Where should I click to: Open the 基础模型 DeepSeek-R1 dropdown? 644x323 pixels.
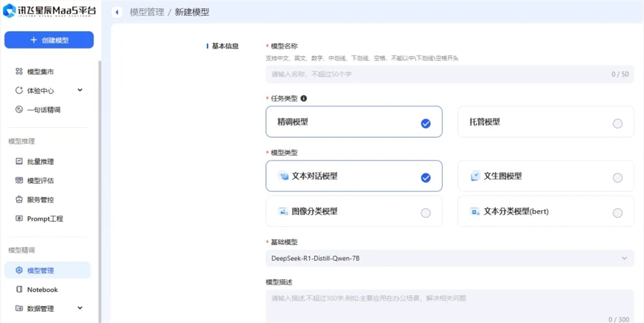pos(449,259)
